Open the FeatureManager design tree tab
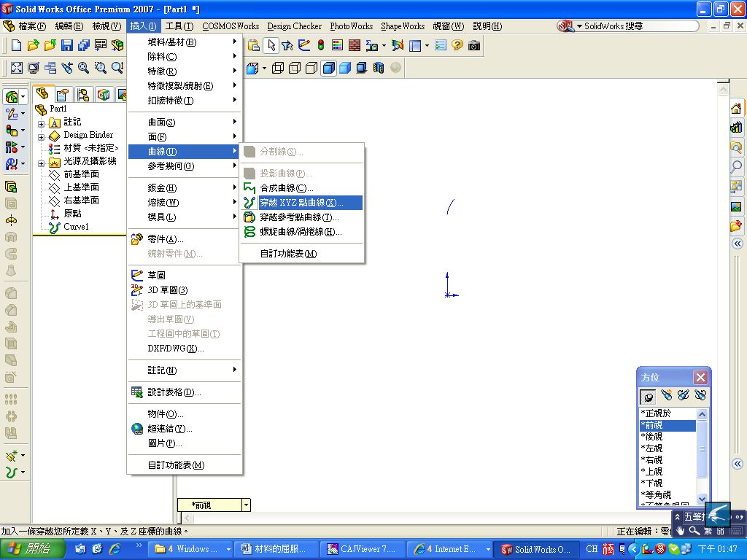 click(x=42, y=94)
